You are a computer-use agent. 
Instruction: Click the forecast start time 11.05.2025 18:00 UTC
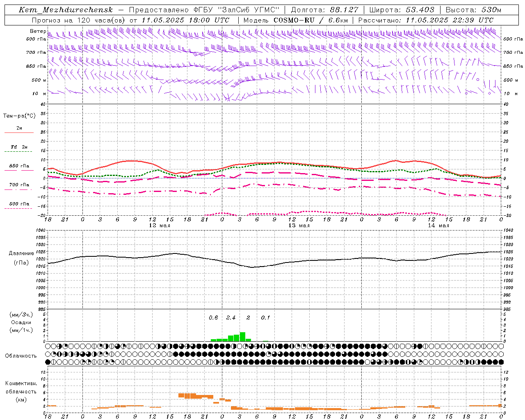185,20
